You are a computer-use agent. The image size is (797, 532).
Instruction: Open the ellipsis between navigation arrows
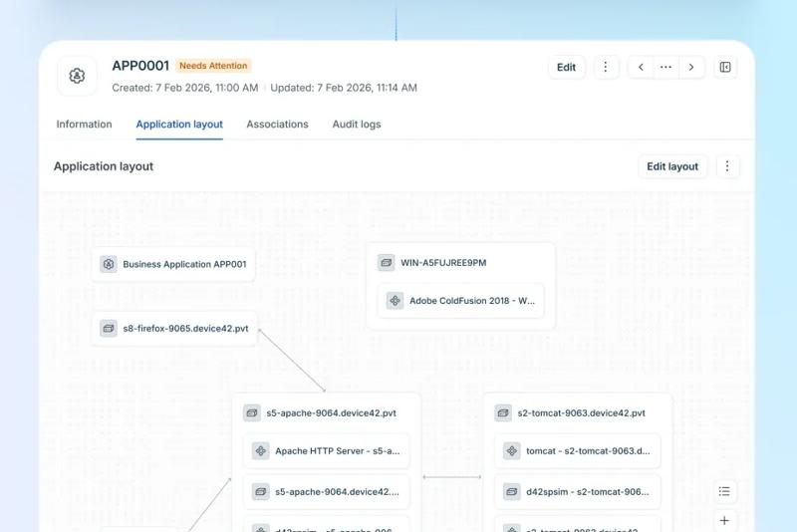point(665,67)
